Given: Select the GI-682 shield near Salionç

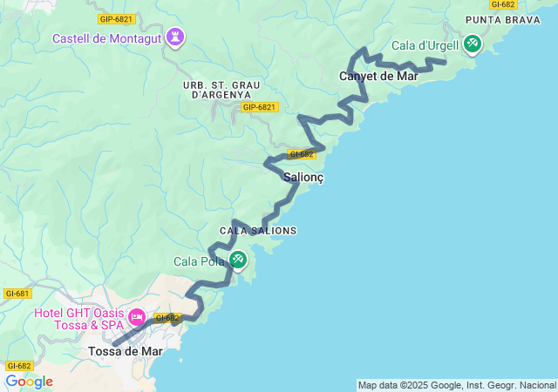Looking at the screenshot, I should pos(302,154).
